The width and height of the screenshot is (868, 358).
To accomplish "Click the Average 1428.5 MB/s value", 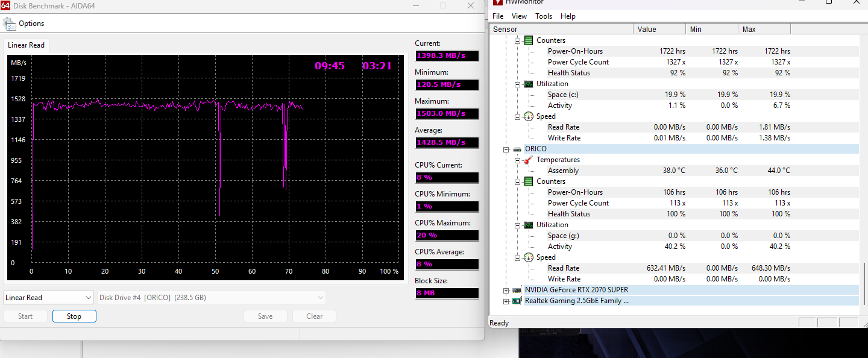I will [447, 142].
